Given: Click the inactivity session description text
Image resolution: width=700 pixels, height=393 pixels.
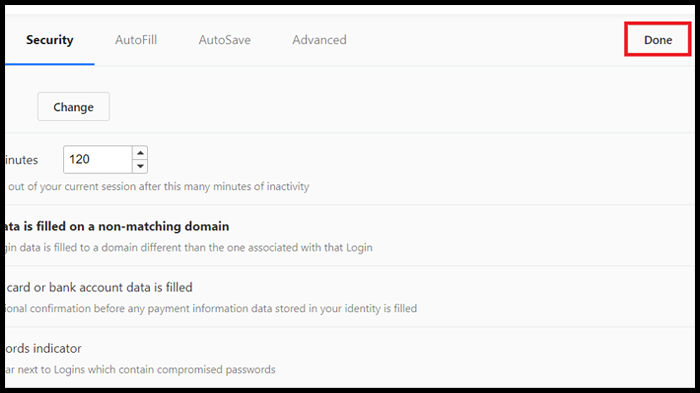Looking at the screenshot, I should [x=158, y=186].
